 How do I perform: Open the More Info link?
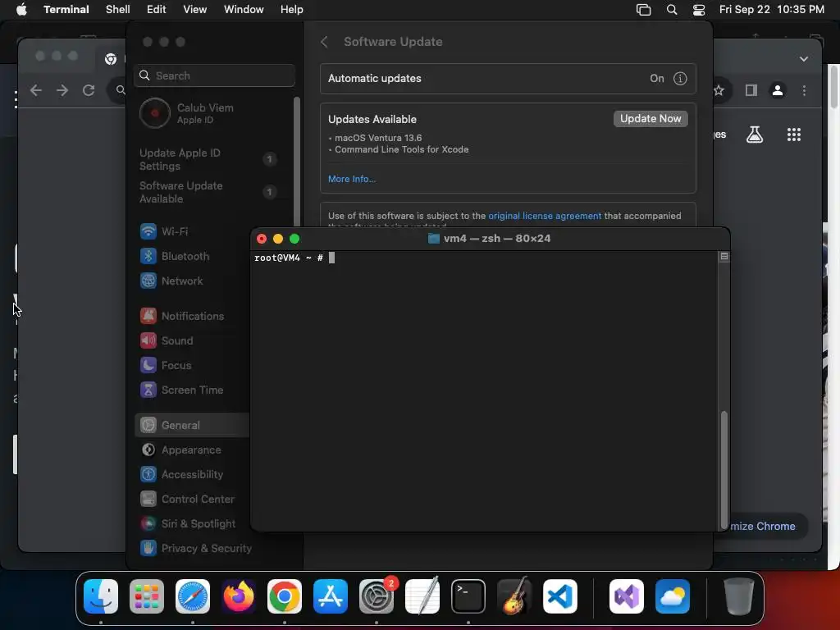(352, 179)
